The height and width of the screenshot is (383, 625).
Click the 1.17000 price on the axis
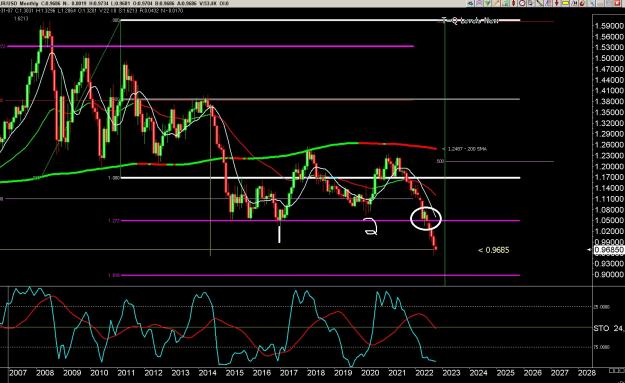coord(609,177)
